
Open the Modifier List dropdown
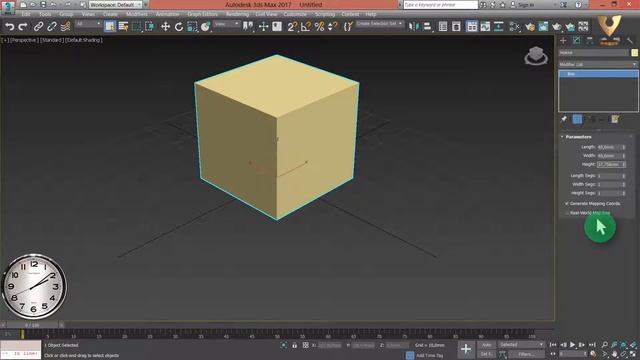click(x=598, y=64)
